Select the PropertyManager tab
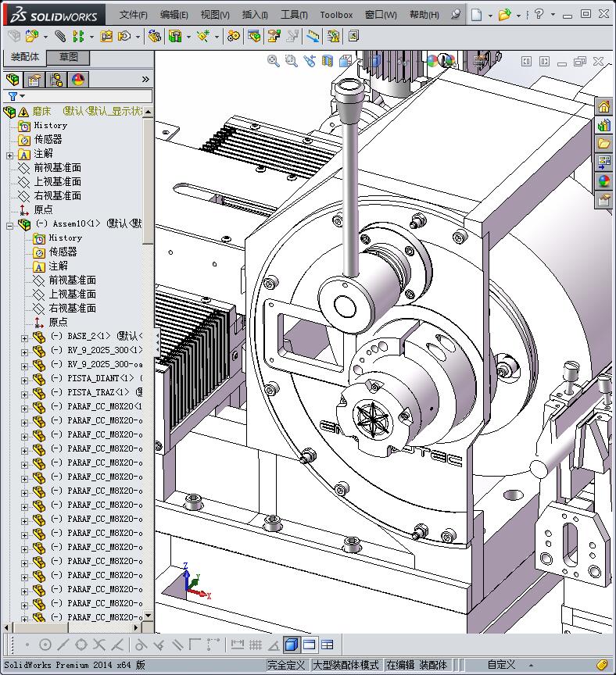 [x=34, y=80]
